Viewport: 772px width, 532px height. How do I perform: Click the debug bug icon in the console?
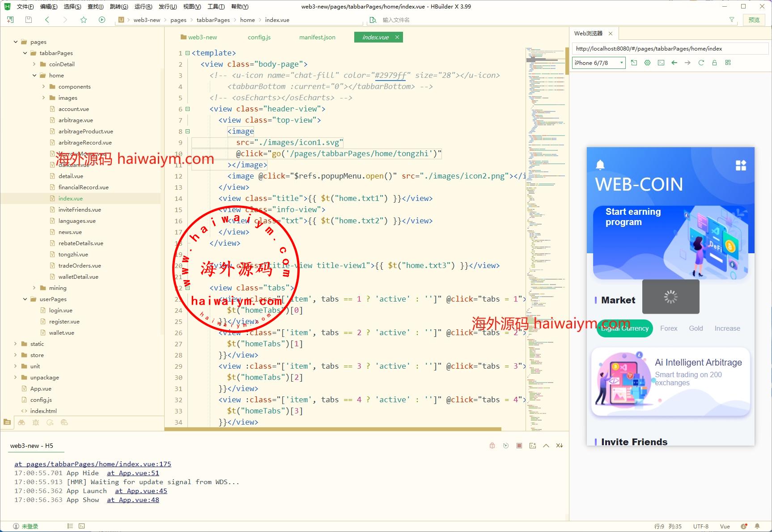pos(492,446)
